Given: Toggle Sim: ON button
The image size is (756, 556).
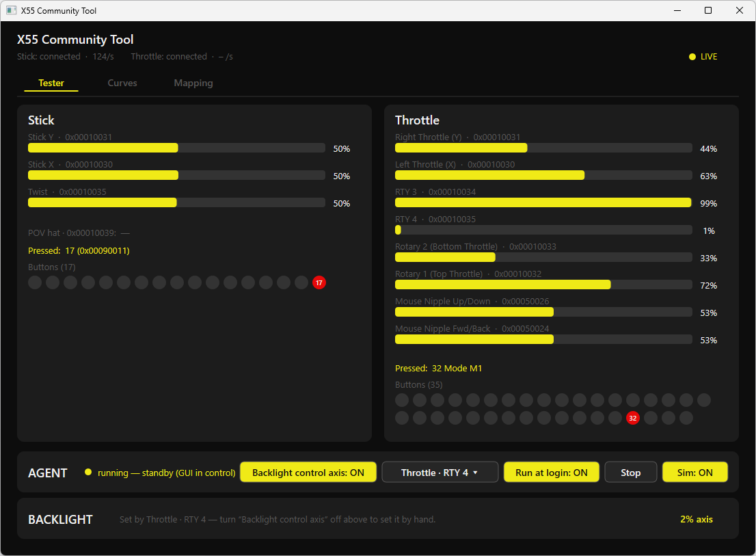Looking at the screenshot, I should [694, 473].
